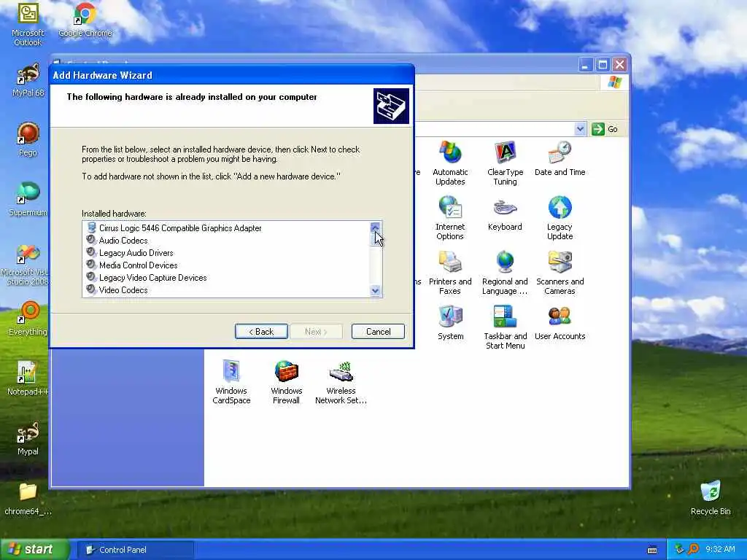Viewport: 747px width, 560px height.
Task: Open Printers and Faxes
Action: pos(450,273)
